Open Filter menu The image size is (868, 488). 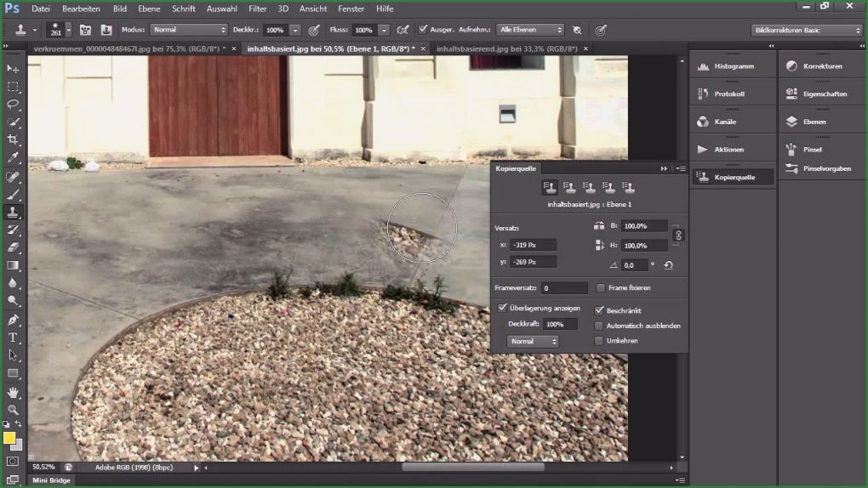pyautogui.click(x=257, y=9)
